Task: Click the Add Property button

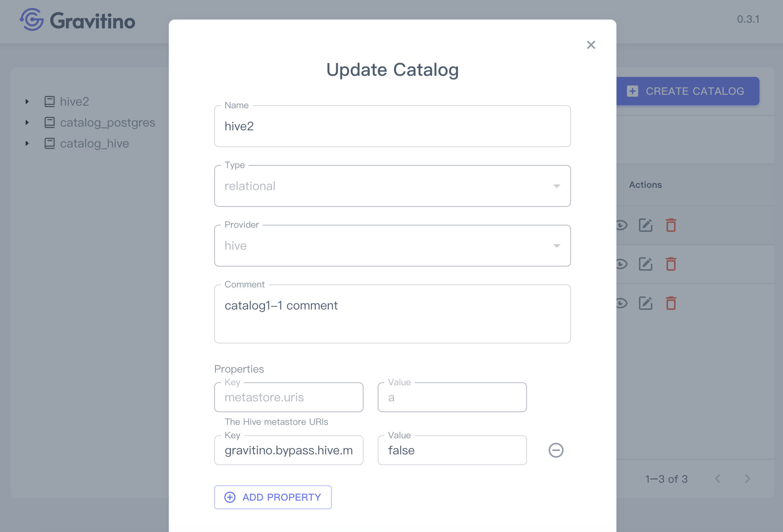Action: tap(273, 497)
